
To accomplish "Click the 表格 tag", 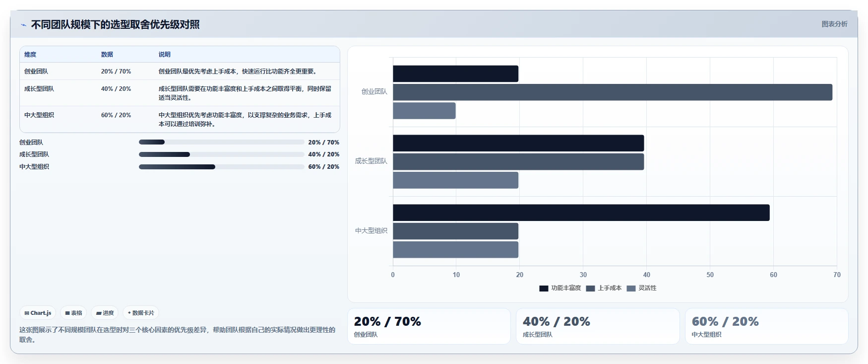I will pyautogui.click(x=74, y=313).
